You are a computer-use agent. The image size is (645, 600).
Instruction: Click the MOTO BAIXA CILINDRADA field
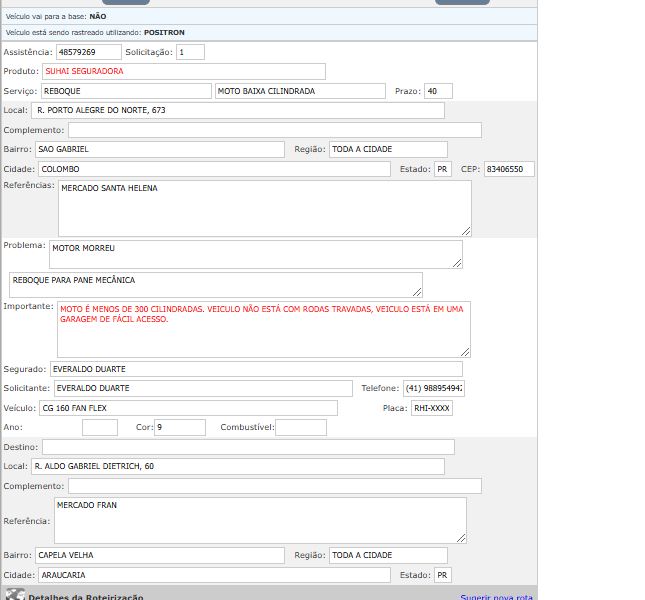(x=300, y=91)
